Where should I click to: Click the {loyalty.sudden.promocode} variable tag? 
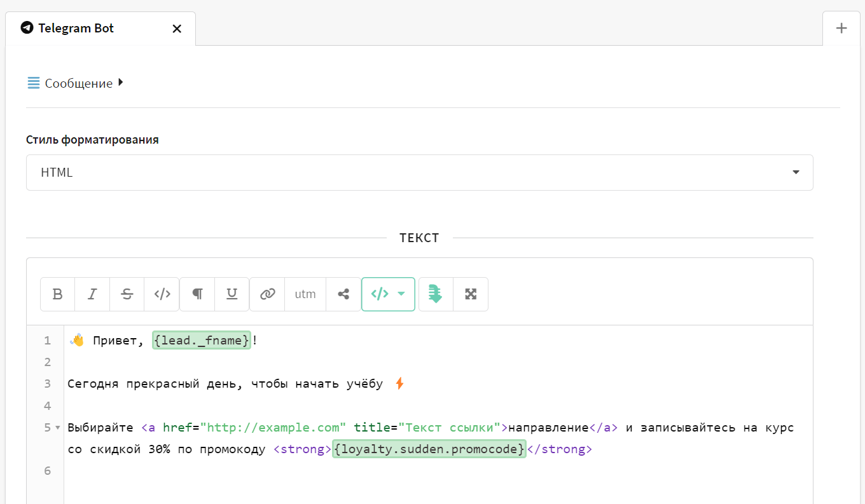[x=429, y=449]
